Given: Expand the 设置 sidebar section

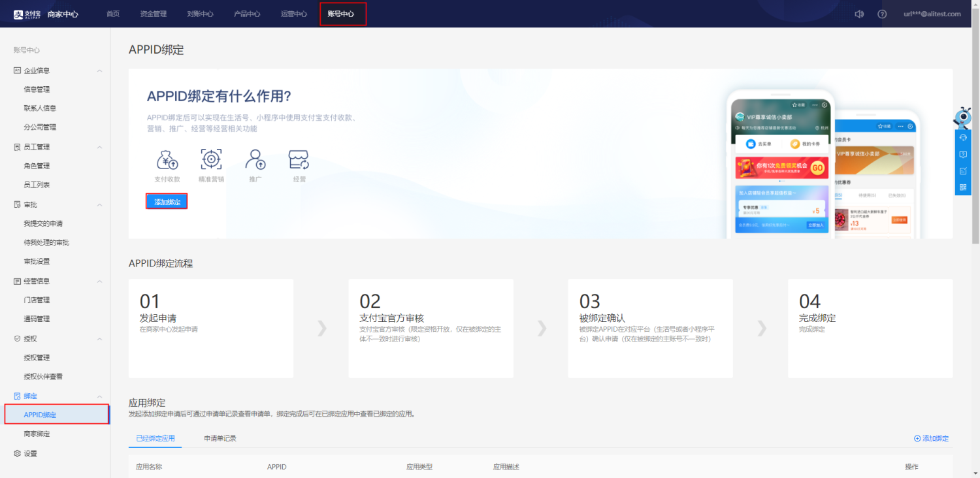Looking at the screenshot, I should (x=30, y=453).
